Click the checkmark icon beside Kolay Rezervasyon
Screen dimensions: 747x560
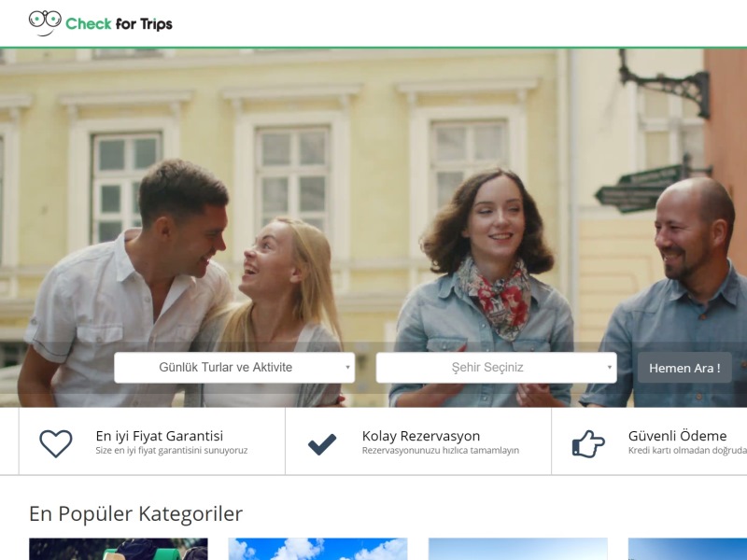322,443
